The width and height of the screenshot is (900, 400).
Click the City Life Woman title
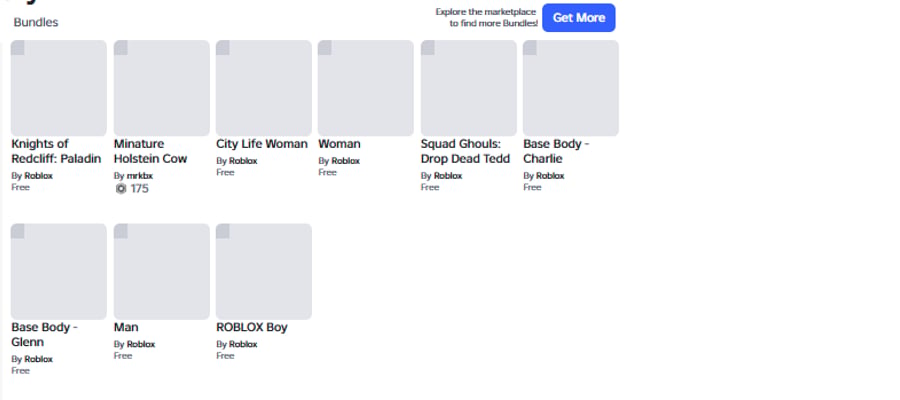262,143
